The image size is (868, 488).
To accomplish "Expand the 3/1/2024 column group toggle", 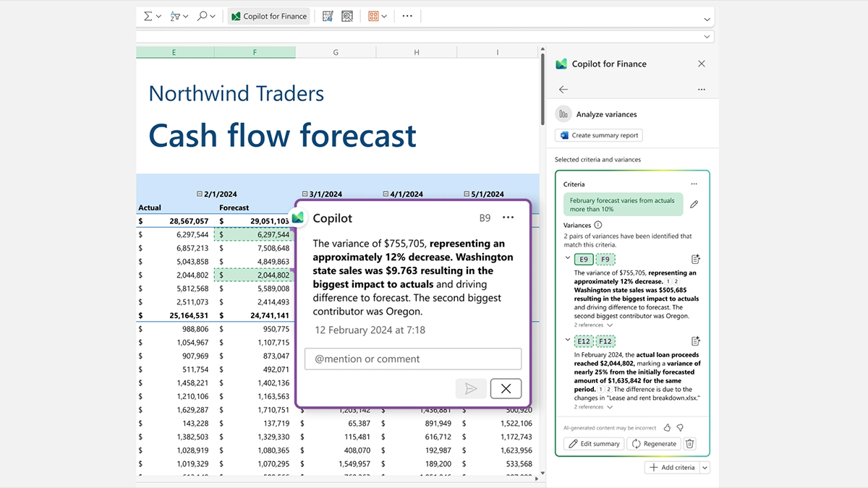I will [x=305, y=194].
